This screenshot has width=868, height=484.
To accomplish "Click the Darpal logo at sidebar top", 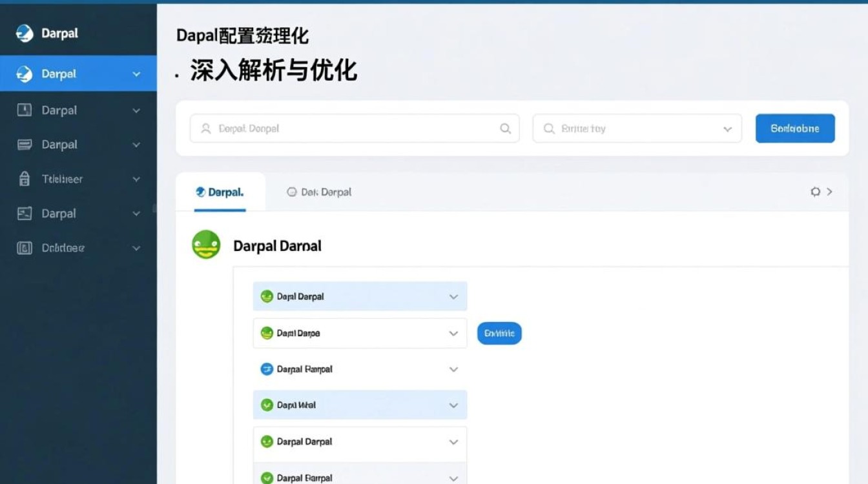I will point(23,32).
